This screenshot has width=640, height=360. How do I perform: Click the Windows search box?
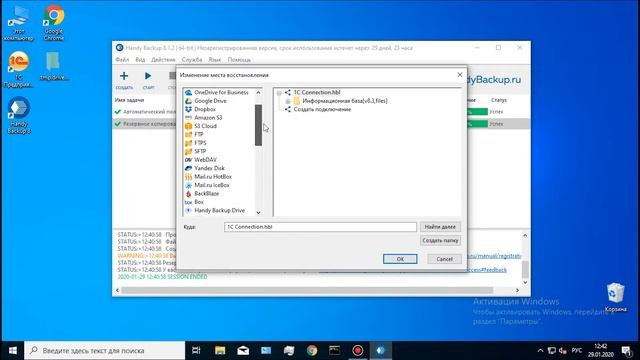point(104,350)
